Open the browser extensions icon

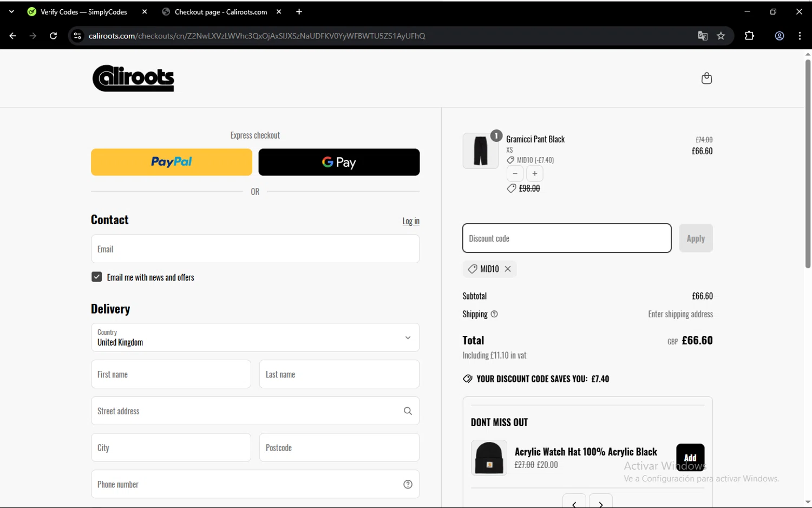tap(749, 36)
